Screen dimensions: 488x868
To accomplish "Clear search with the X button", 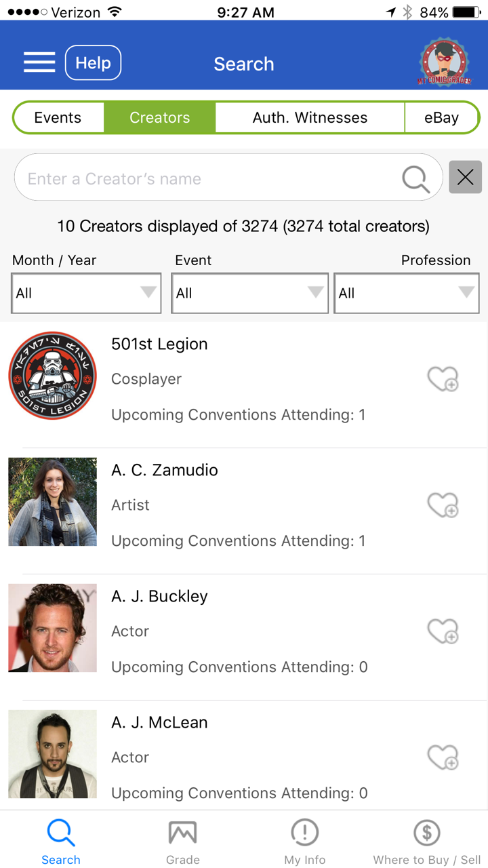I will pyautogui.click(x=465, y=177).
